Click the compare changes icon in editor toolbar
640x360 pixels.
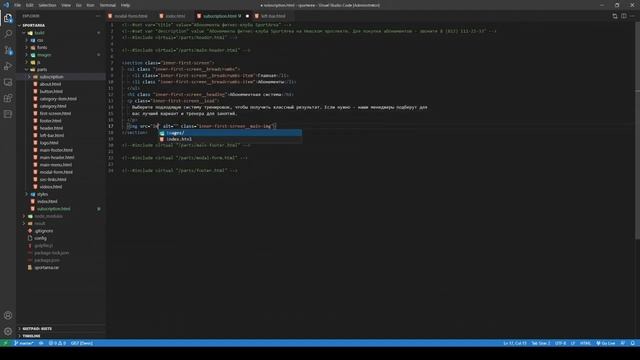click(x=615, y=16)
